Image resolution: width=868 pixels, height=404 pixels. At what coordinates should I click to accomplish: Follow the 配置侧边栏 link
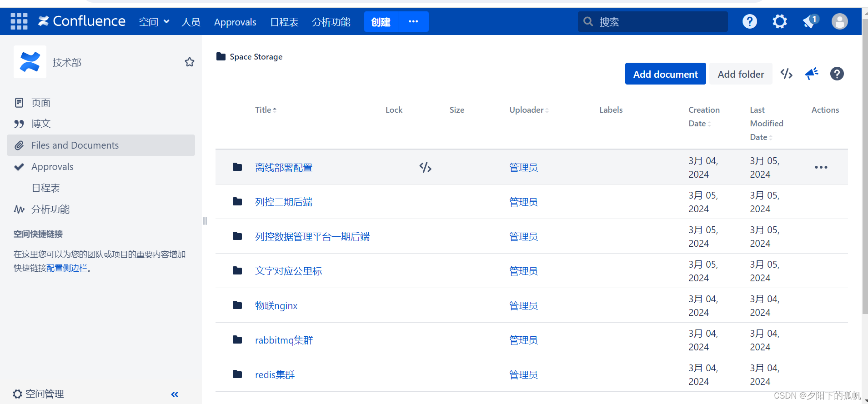click(67, 268)
